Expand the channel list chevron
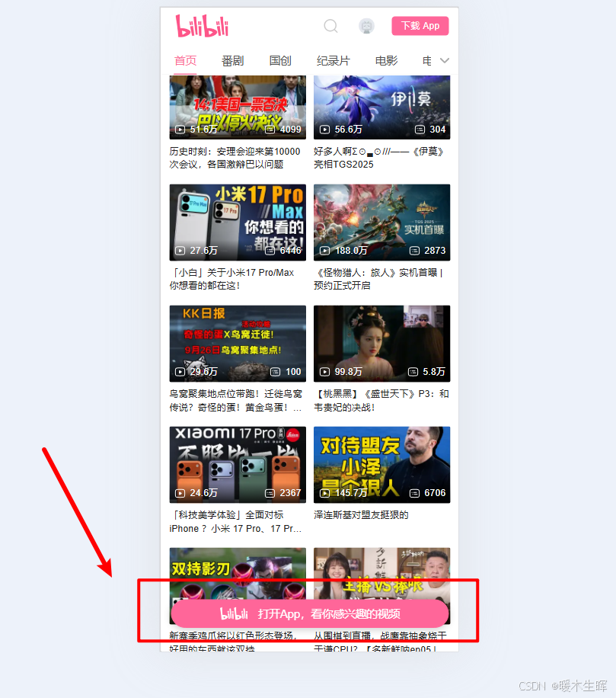616x698 pixels. (445, 60)
